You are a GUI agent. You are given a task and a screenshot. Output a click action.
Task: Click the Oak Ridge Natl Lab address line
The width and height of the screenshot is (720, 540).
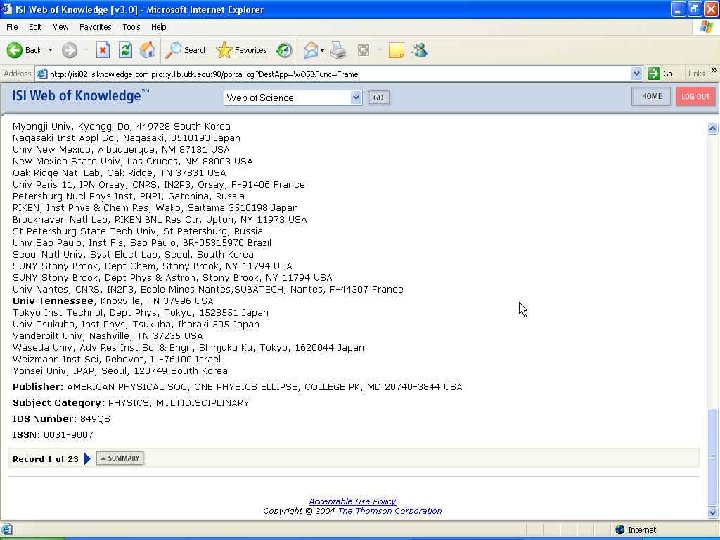[x=119, y=173]
